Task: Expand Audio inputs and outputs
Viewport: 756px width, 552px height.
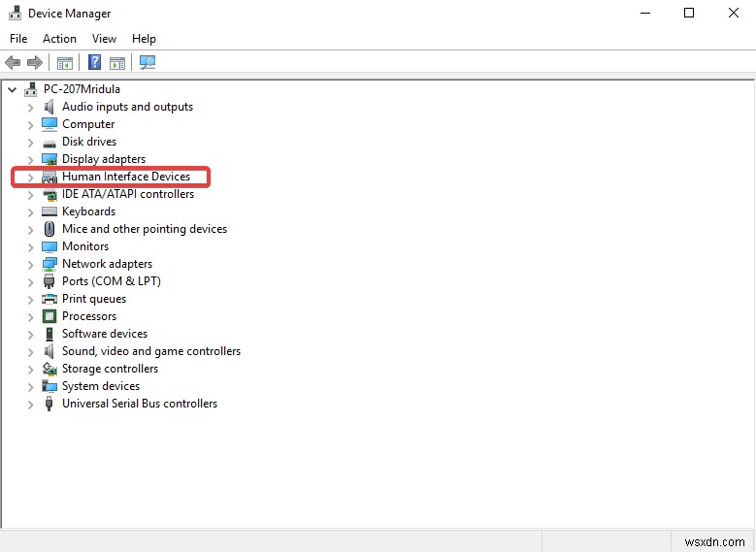Action: point(30,108)
